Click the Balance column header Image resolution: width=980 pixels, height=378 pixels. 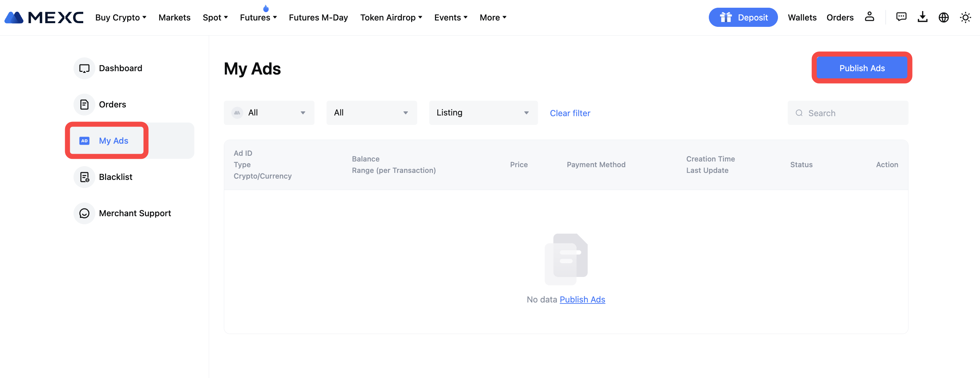[365, 159]
